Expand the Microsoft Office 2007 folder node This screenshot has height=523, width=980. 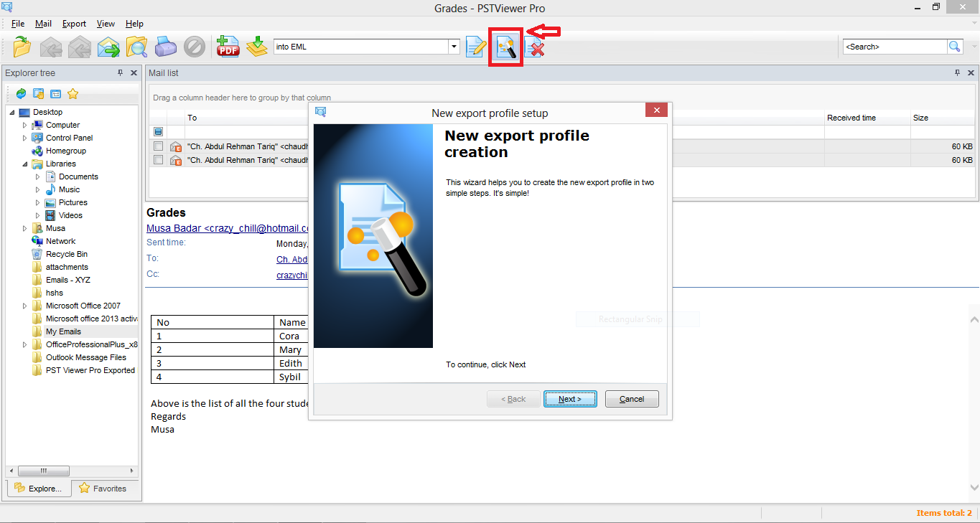pyautogui.click(x=25, y=306)
